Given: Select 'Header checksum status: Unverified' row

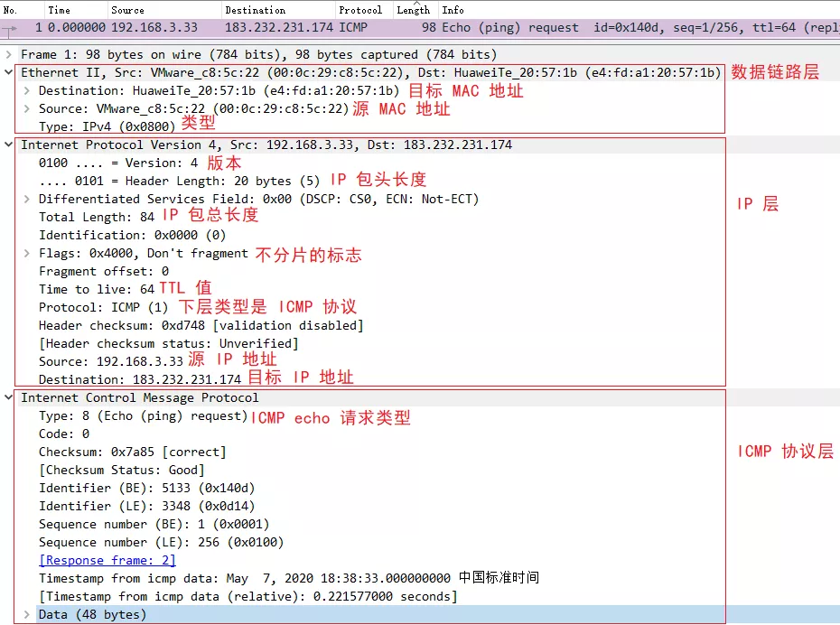Looking at the screenshot, I should click(169, 343).
